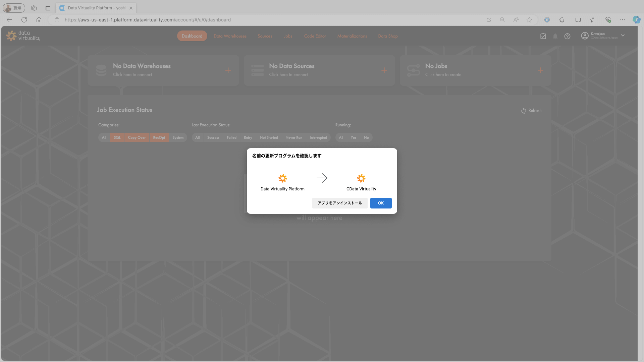Screen dimensions: 644x362
Task: Click the notification bell icon
Action: pyautogui.click(x=555, y=36)
